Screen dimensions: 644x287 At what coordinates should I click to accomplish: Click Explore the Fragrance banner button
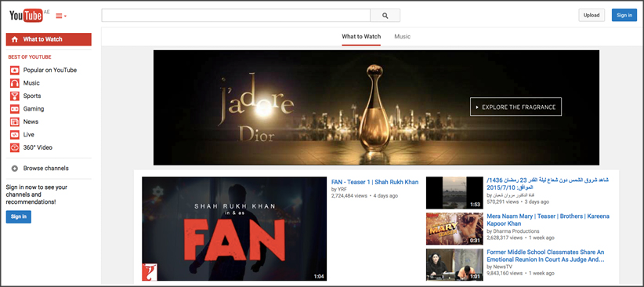516,107
